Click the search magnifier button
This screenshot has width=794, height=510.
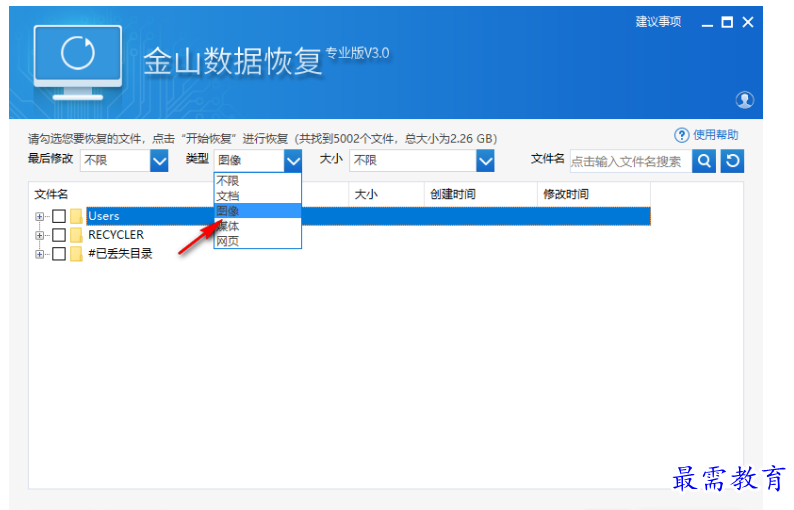tap(704, 161)
